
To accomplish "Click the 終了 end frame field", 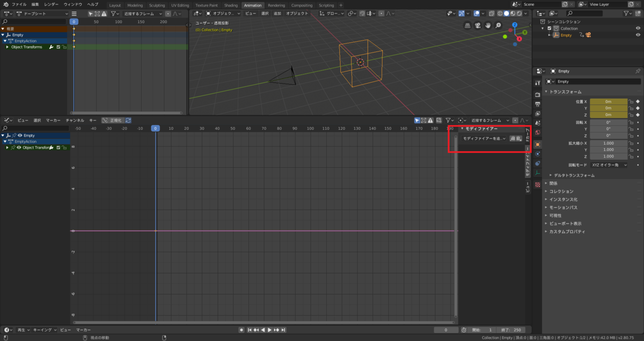I will coord(510,330).
